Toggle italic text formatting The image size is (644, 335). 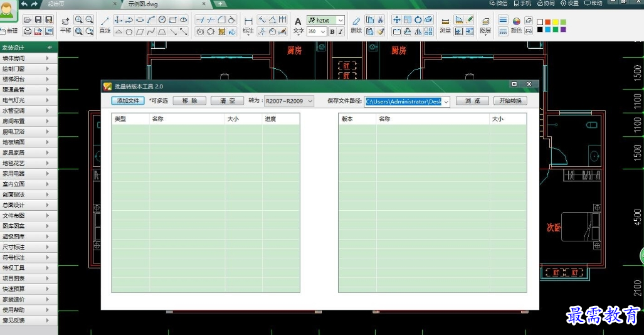coord(340,31)
